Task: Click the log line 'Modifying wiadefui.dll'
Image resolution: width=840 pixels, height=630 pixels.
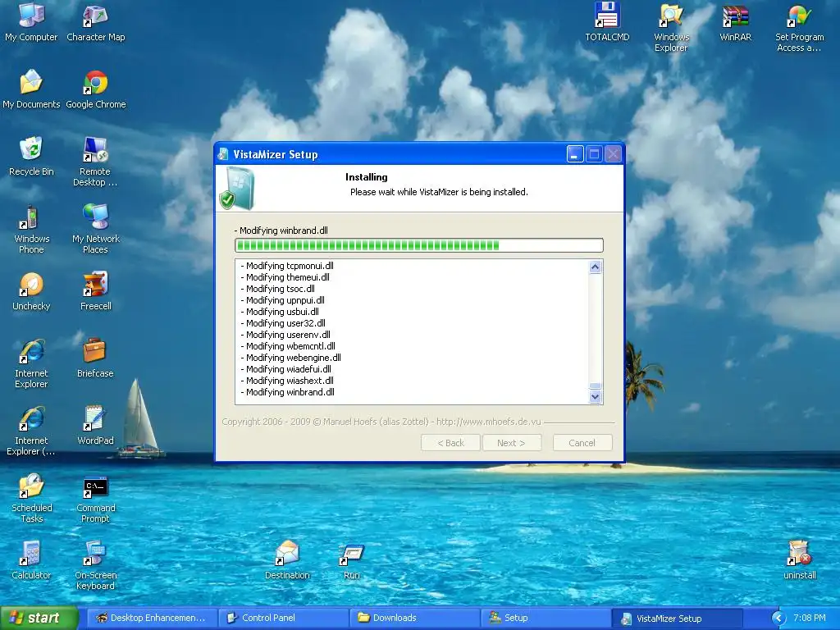Action: pos(285,369)
